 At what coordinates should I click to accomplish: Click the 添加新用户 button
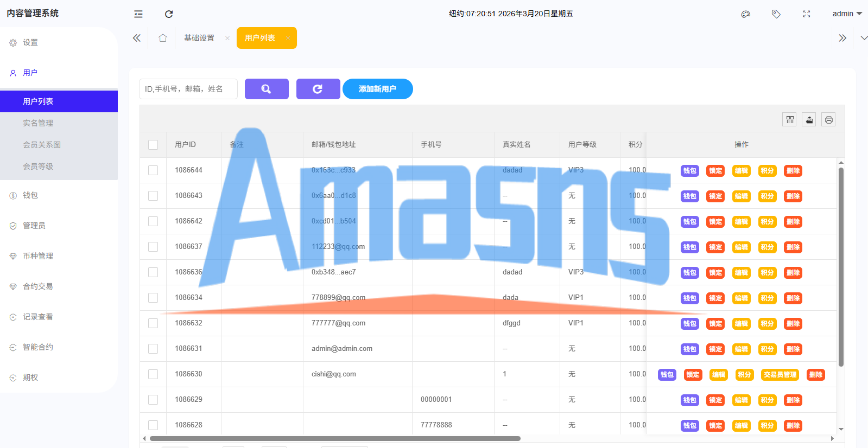click(378, 89)
